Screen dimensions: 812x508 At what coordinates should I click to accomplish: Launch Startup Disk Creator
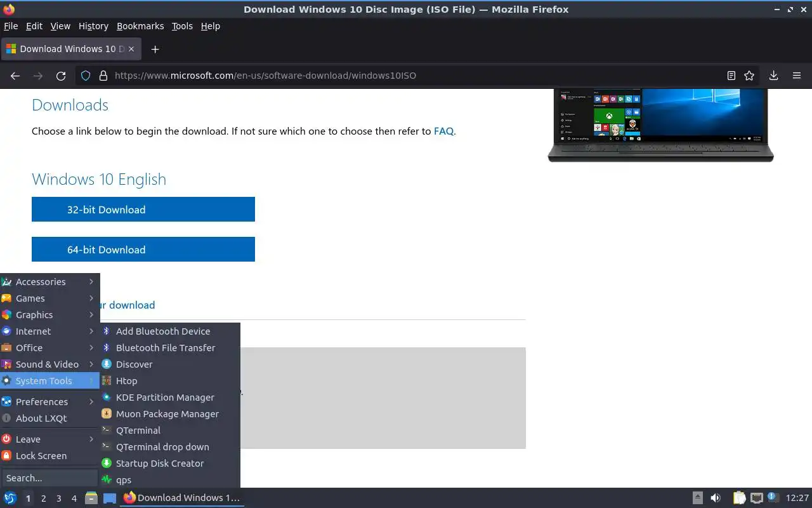(x=170, y=463)
